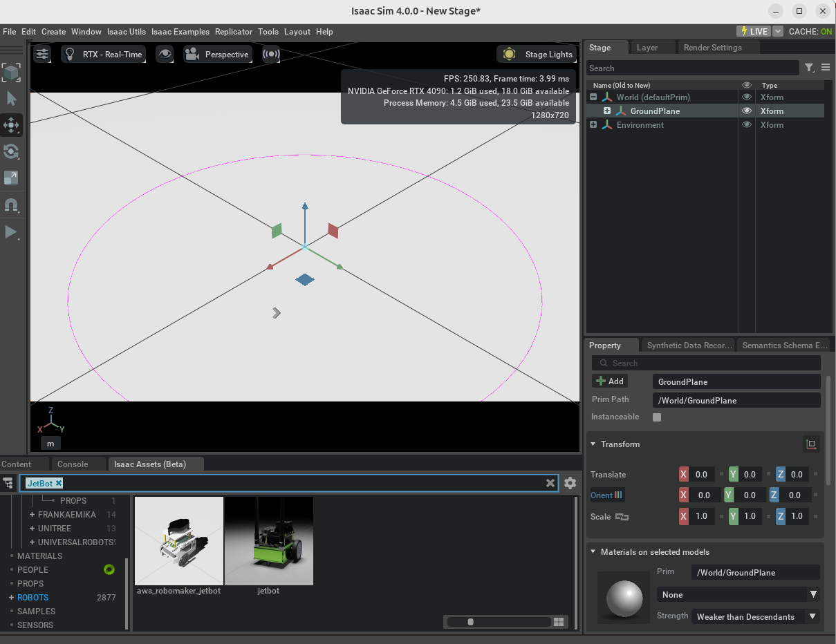Open the File menu

[9, 32]
